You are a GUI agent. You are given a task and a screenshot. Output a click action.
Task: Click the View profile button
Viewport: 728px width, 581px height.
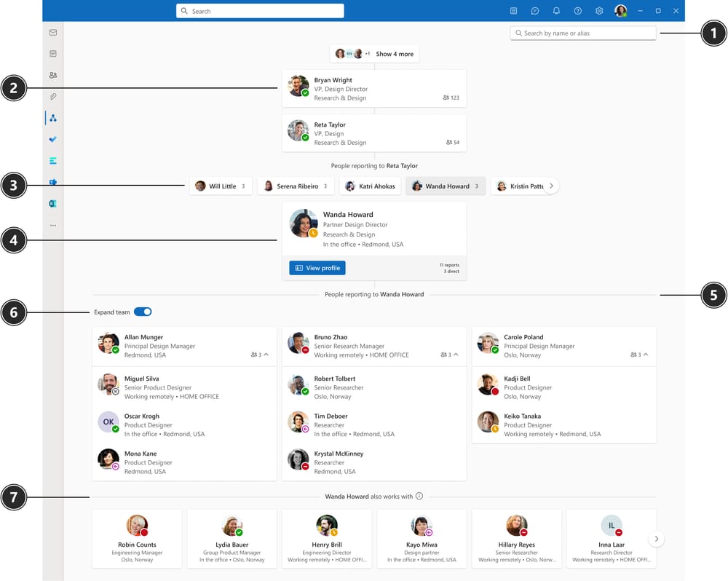[x=317, y=268]
